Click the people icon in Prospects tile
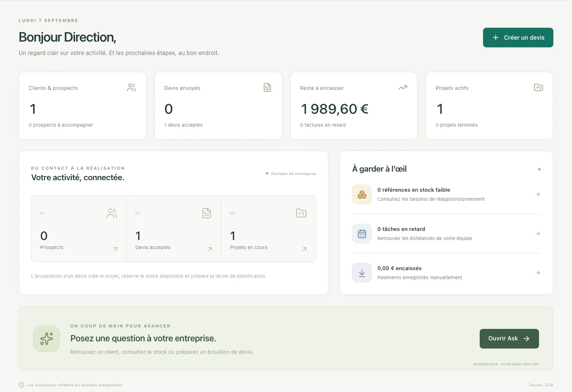Screen dimensions: 572x392 click(112, 213)
